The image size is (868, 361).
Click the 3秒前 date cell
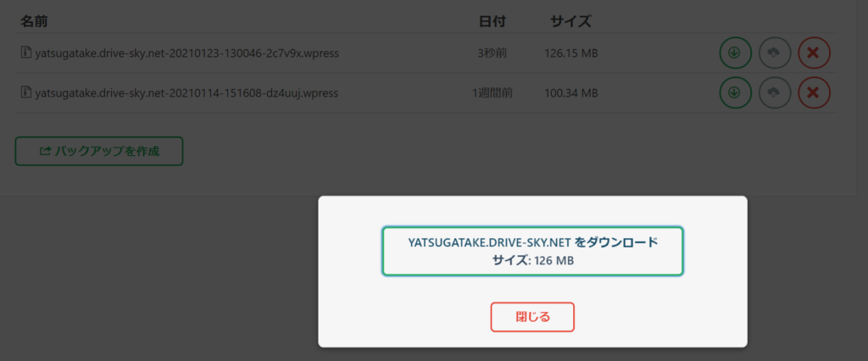pos(492,53)
